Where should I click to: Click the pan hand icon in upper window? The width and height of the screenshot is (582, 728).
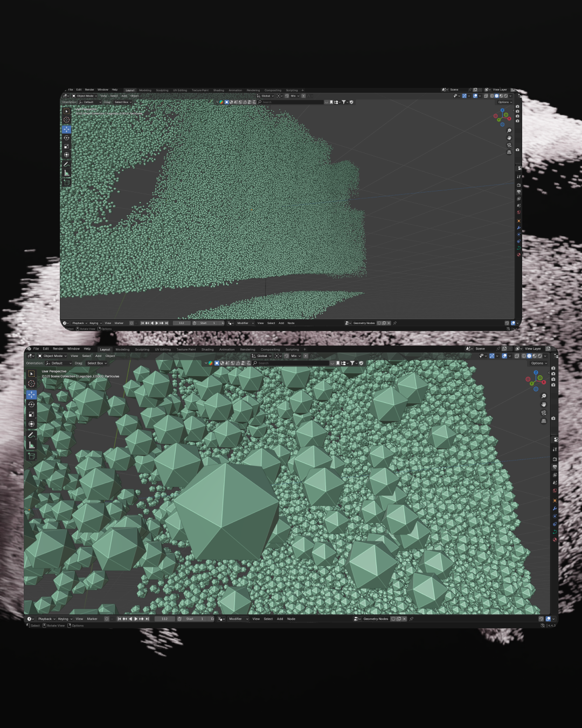[509, 138]
